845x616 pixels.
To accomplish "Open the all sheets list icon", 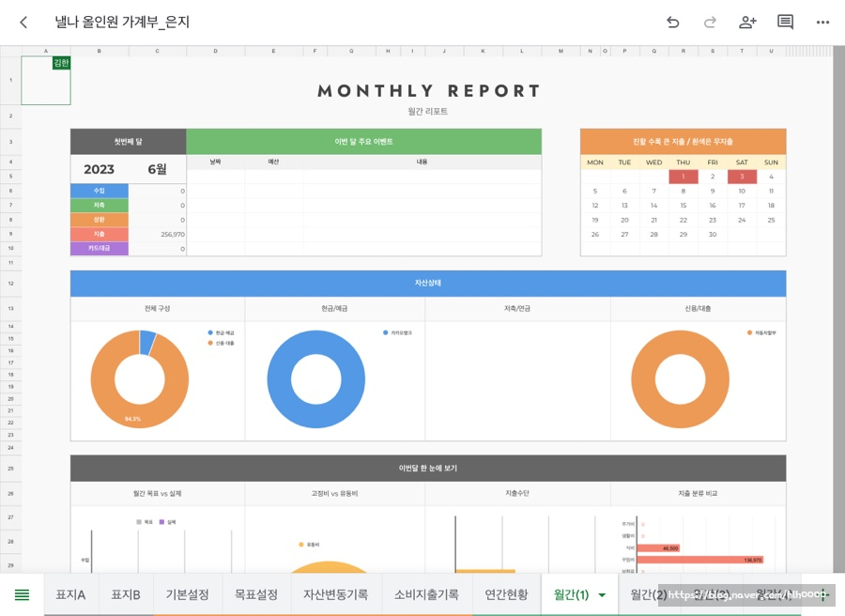I will coord(22,594).
